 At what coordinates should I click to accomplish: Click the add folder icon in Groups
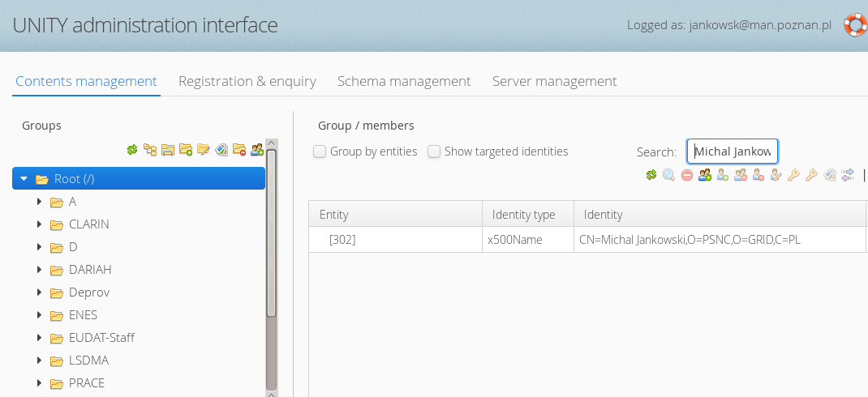(186, 149)
